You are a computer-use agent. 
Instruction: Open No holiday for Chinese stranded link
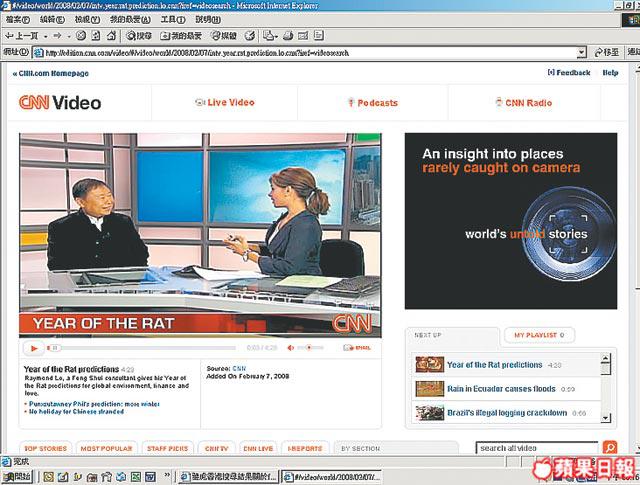point(76,412)
